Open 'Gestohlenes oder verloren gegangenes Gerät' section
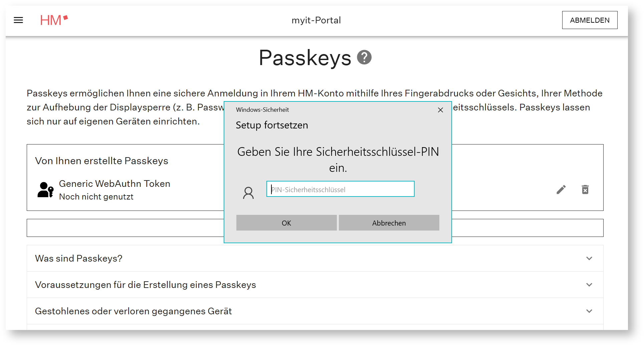The image size is (644, 346). pyautogui.click(x=133, y=311)
